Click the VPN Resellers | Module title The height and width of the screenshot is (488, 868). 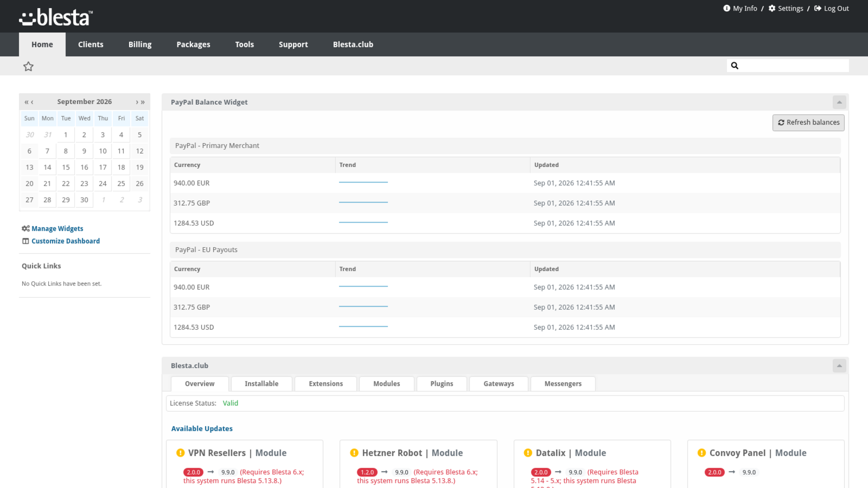[237, 453]
